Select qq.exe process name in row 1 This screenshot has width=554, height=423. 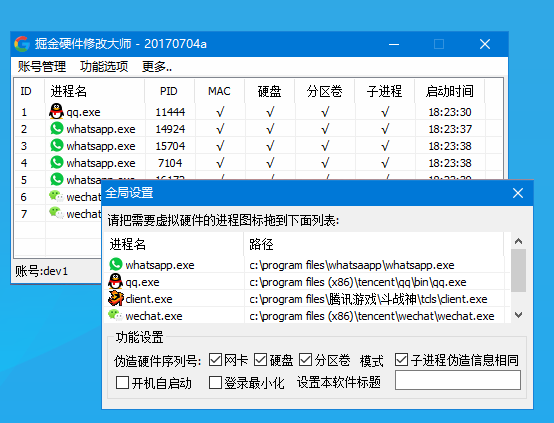tap(83, 112)
